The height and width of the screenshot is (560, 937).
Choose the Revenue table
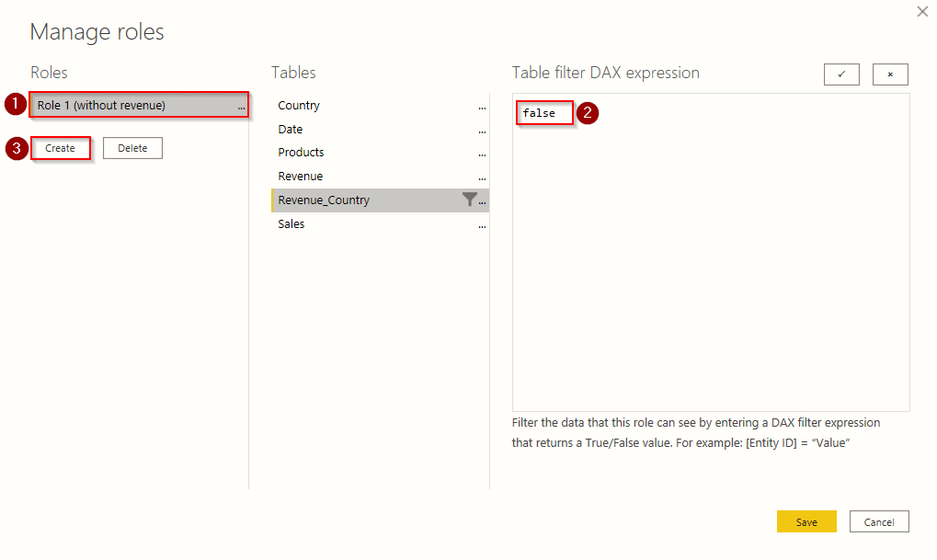(300, 177)
